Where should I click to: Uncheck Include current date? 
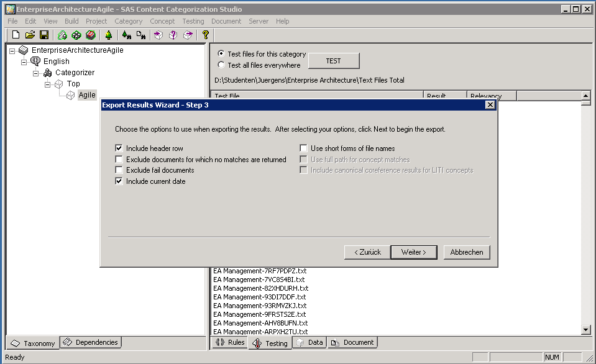click(x=119, y=181)
